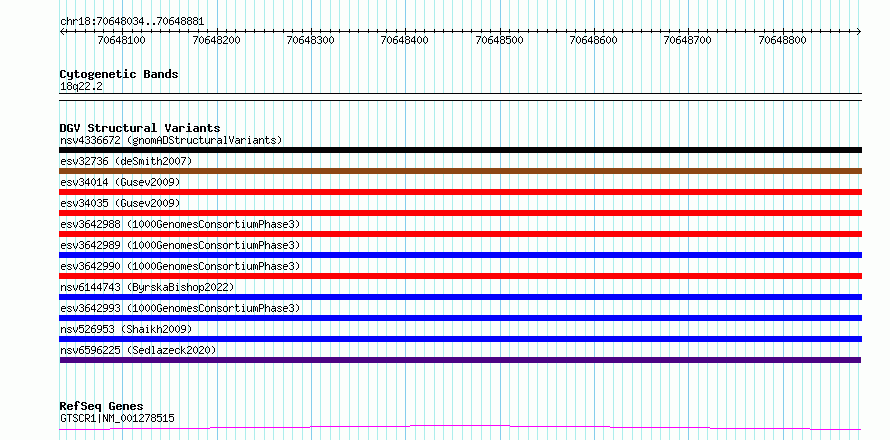Open the esv3642988 (1000GenomesConsortiumPhase3) label
Screen dimensions: 890x440
[180, 224]
